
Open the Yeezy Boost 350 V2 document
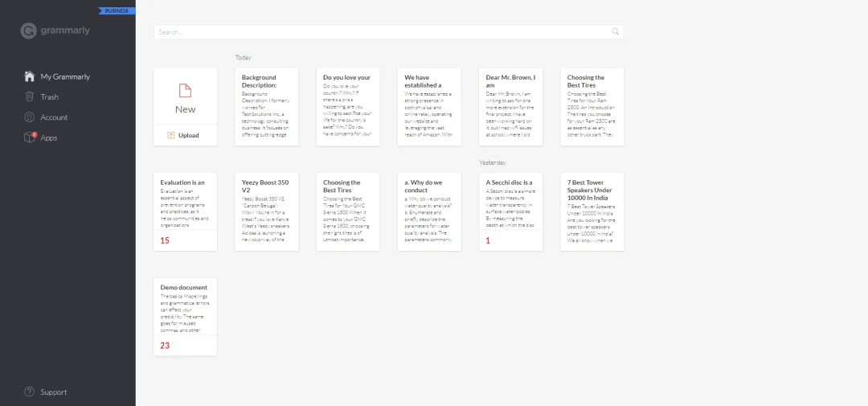pyautogui.click(x=267, y=211)
